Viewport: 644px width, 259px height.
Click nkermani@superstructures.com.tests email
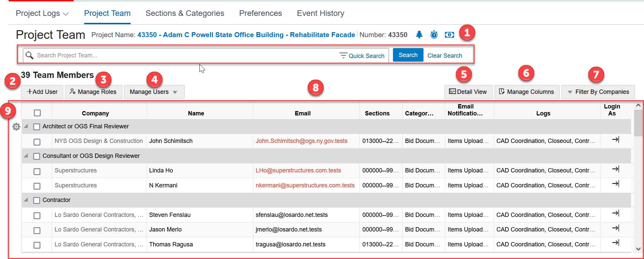(305, 185)
